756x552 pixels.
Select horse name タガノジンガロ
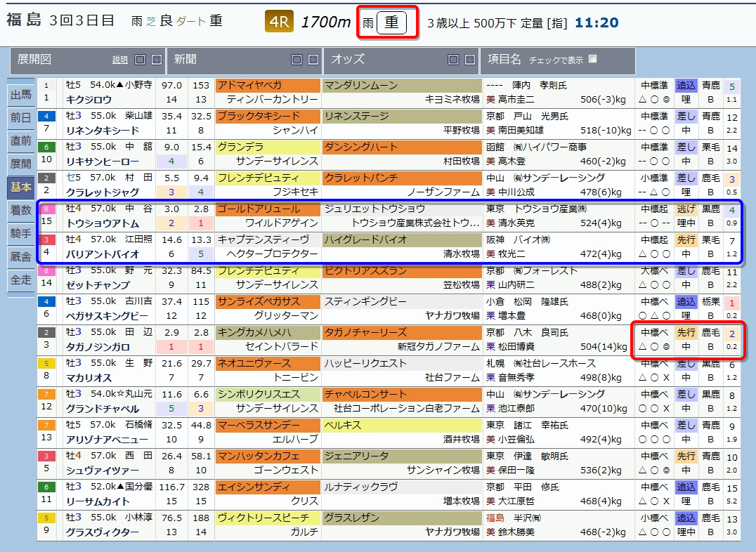coord(98,347)
